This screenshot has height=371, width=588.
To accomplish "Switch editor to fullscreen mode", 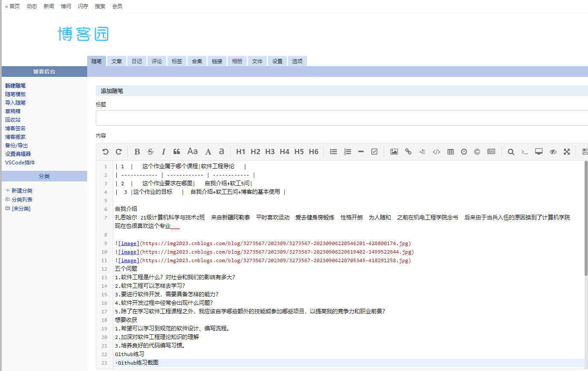I will 567,152.
